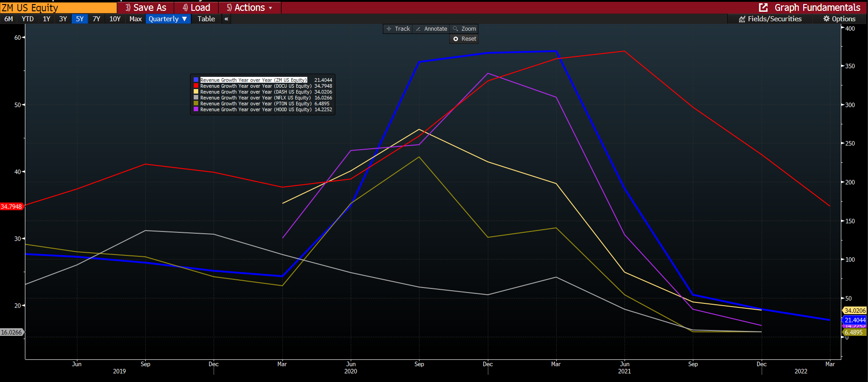The width and height of the screenshot is (868, 382).
Task: Click the Graph Fundamentals title text
Action: 817,8
